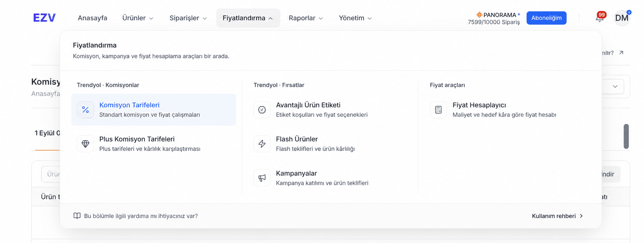Image resolution: width=644 pixels, height=243 pixels.
Task: Click the help question text in footer
Action: (x=141, y=216)
